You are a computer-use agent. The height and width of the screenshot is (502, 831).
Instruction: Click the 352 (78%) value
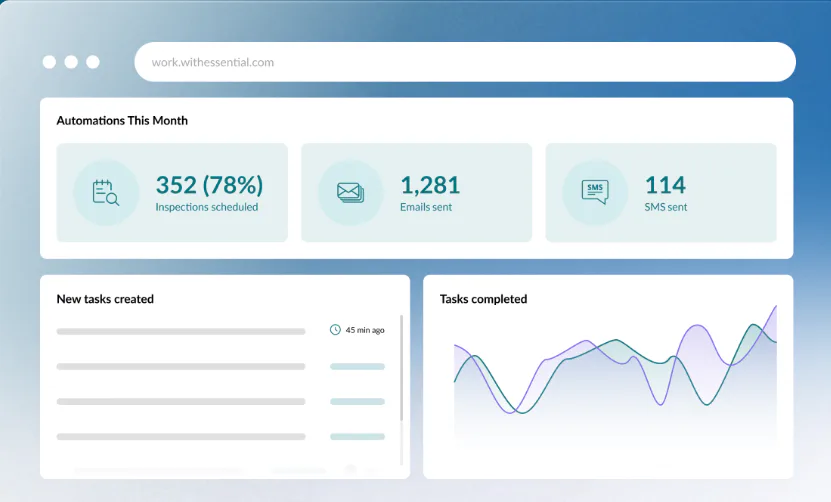[209, 185]
